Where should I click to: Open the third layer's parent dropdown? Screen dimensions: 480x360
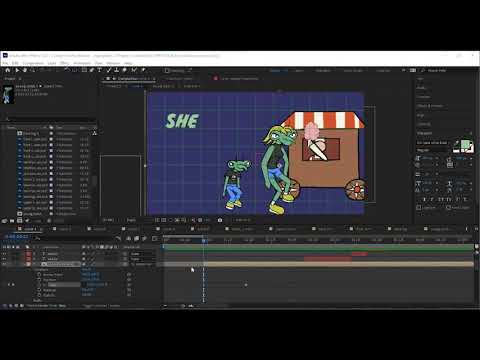coord(142,264)
